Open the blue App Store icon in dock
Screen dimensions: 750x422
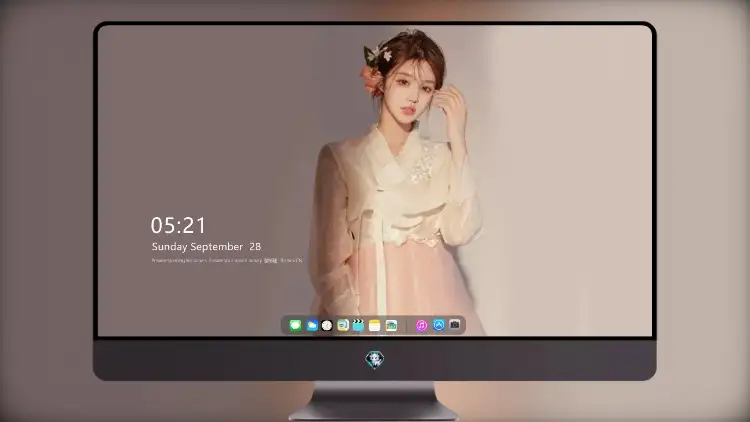(438, 325)
